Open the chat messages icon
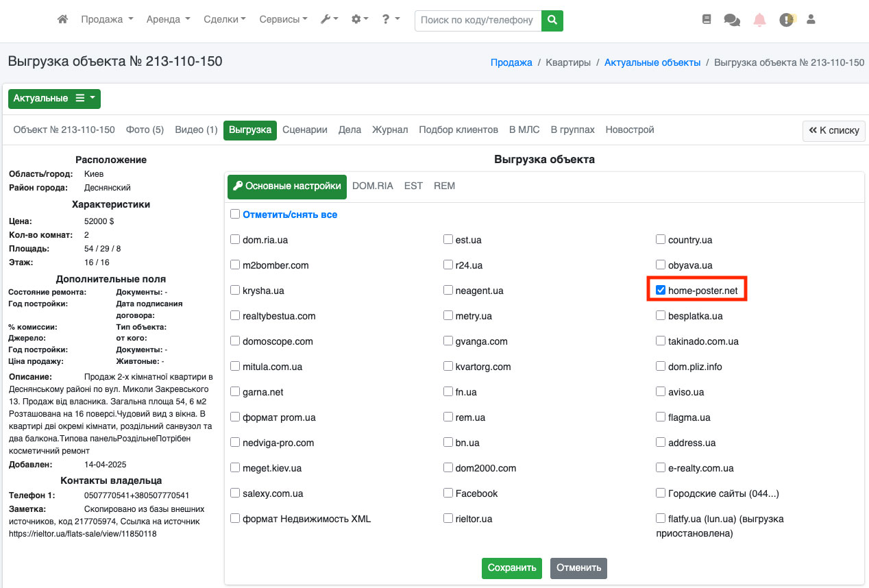 coord(732,21)
